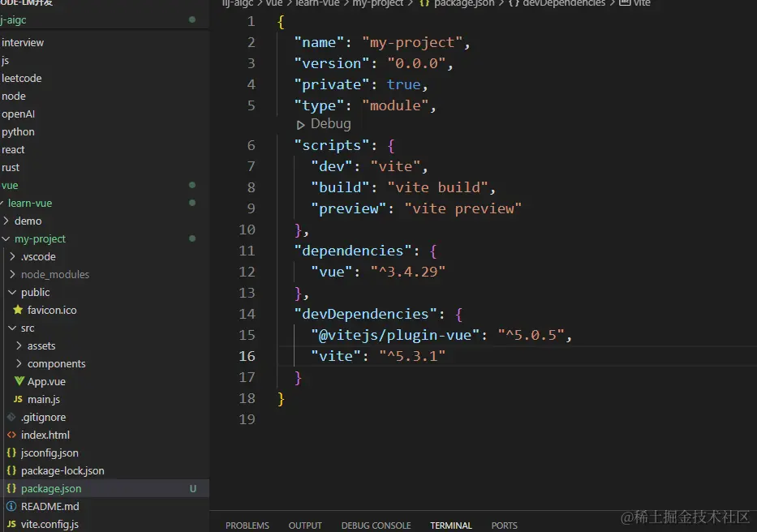Open the App.vue file
The height and width of the screenshot is (532, 757).
click(x=46, y=381)
